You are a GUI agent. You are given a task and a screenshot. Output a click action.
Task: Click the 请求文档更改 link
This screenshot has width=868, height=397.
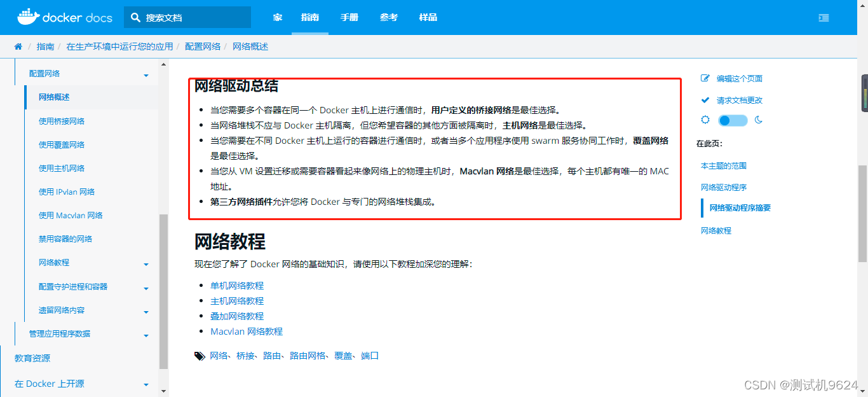coord(740,100)
